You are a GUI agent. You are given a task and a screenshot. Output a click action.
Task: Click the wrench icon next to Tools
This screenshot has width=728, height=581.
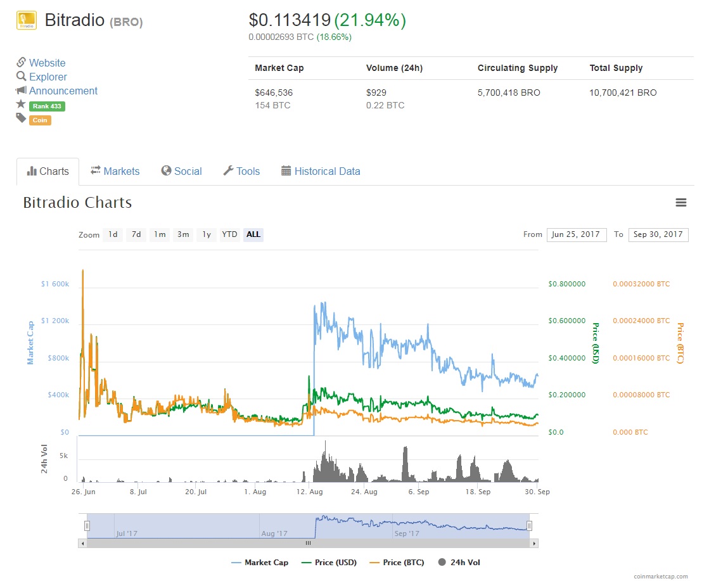coord(228,170)
